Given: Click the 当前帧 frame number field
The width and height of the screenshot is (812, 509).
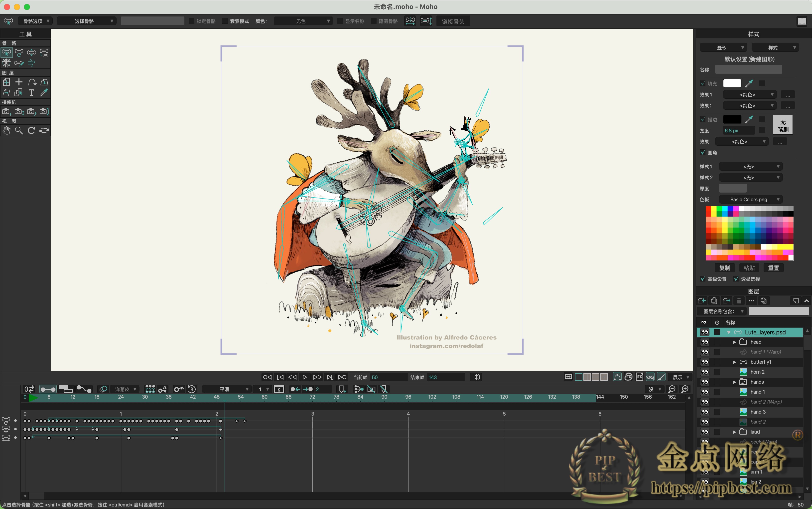Looking at the screenshot, I should (x=389, y=377).
